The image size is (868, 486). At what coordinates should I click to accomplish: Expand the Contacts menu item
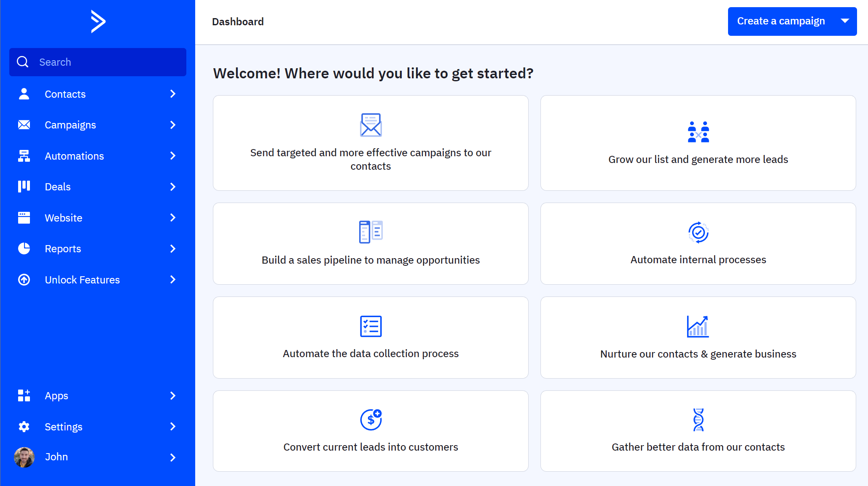(x=173, y=93)
